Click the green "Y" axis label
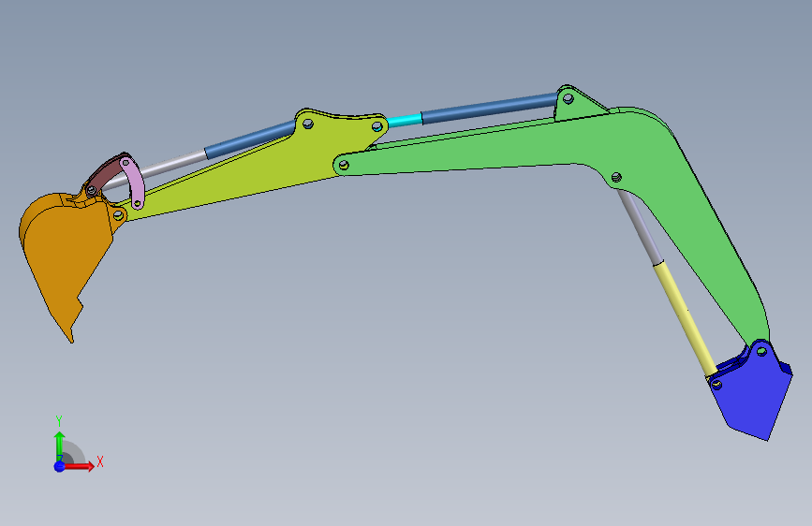 coord(59,420)
